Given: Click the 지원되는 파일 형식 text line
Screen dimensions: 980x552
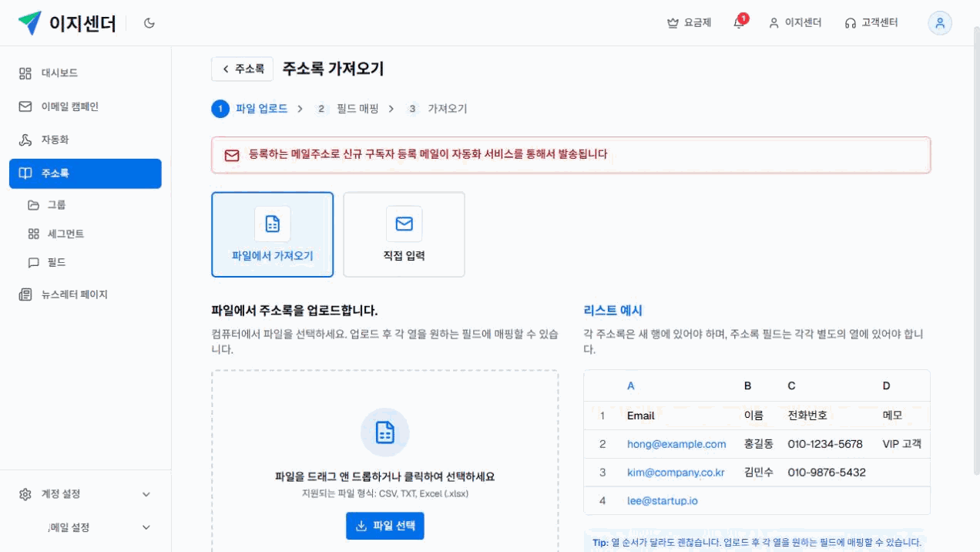Looking at the screenshot, I should (x=385, y=493).
